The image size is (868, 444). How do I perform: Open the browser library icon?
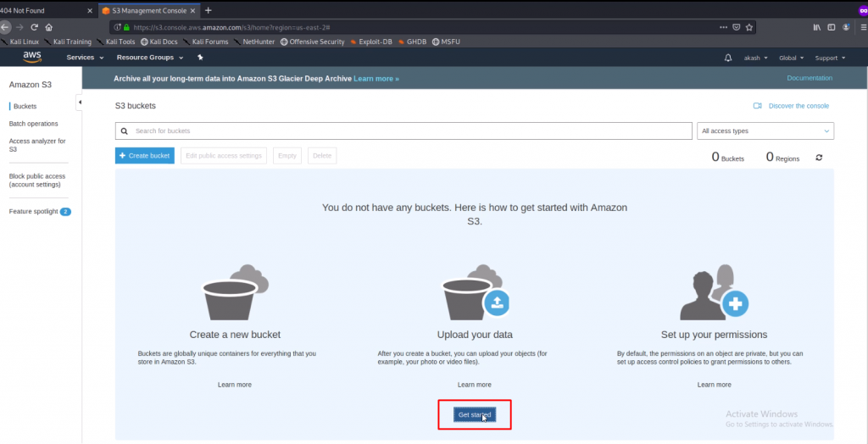(x=817, y=27)
